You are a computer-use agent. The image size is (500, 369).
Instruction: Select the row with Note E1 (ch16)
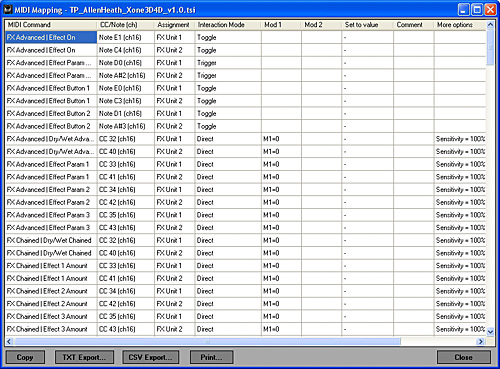pos(245,37)
